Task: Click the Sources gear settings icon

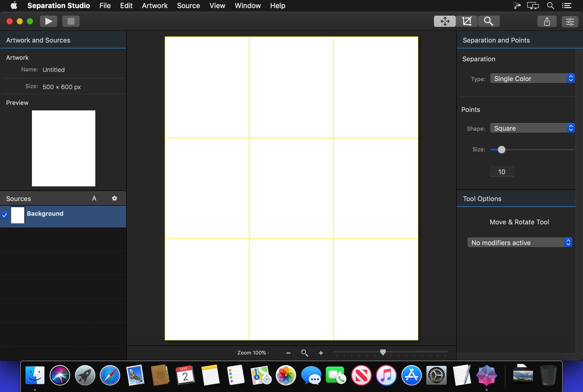Action: pos(115,198)
